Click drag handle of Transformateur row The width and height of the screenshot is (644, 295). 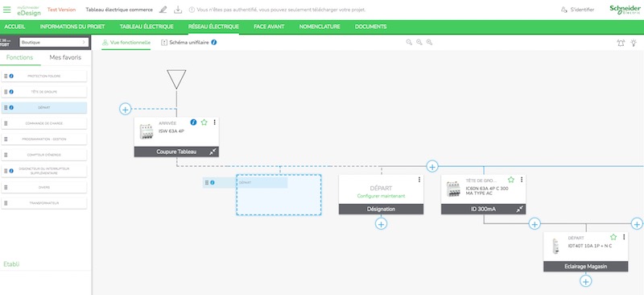(6, 203)
